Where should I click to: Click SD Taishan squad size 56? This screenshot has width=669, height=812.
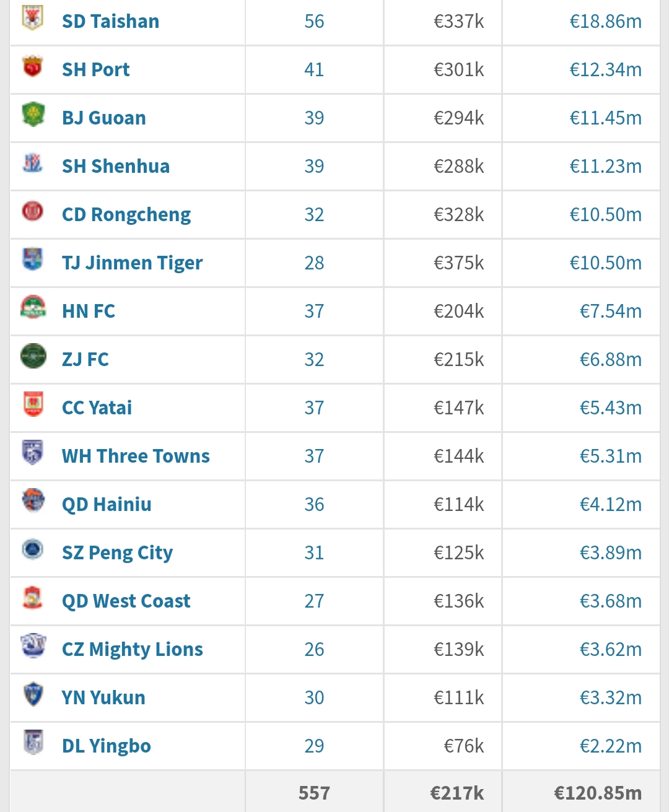tap(314, 21)
